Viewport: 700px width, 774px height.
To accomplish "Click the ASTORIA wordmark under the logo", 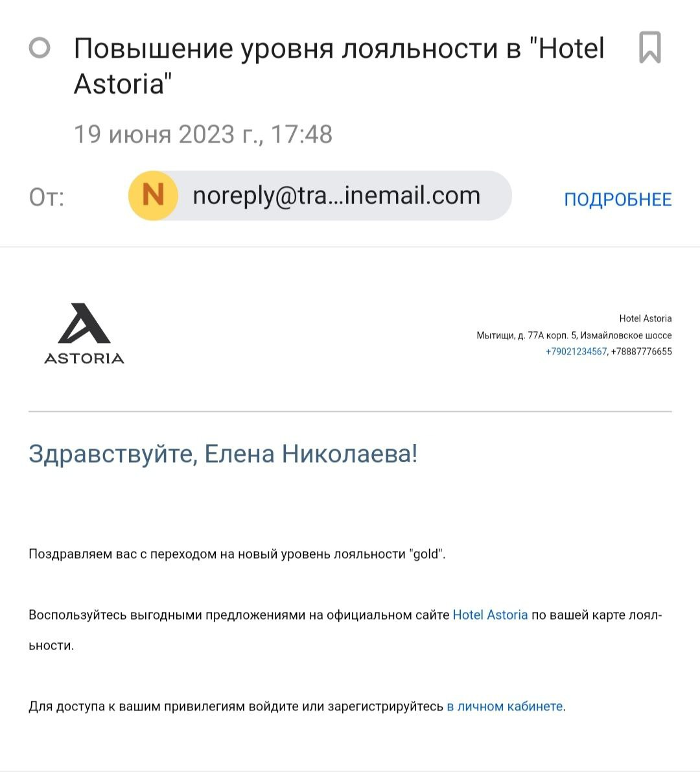I will [x=84, y=358].
